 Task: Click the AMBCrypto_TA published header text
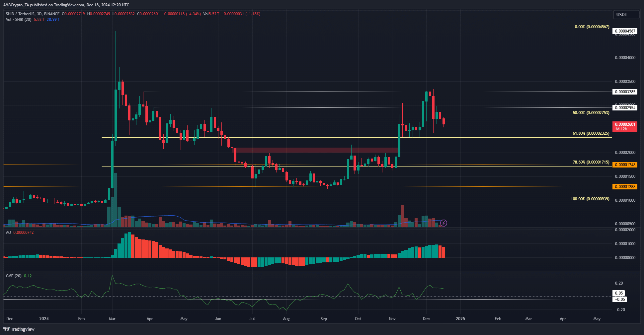66,5
